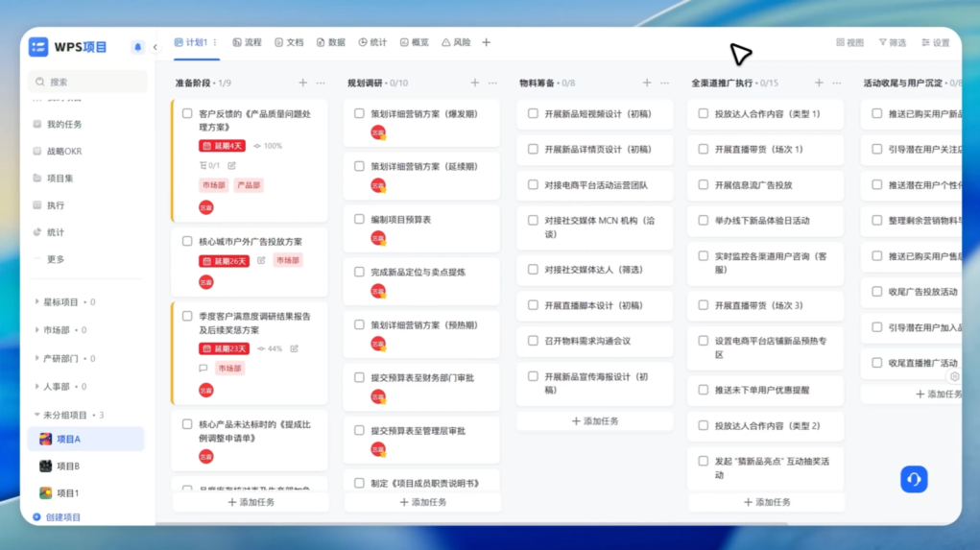Screen dimensions: 980x550
Task: Open the customer service headset button
Action: (x=913, y=479)
